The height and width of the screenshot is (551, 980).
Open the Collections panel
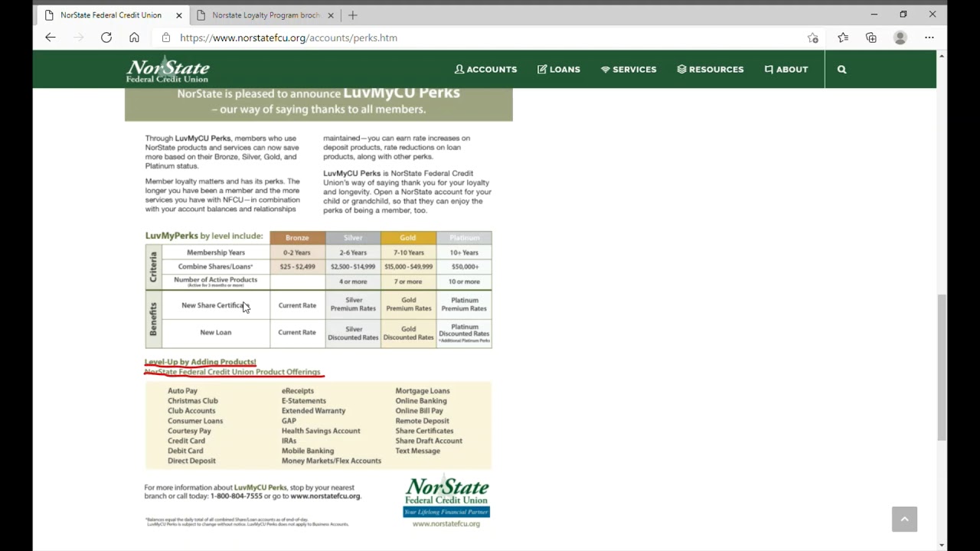pyautogui.click(x=871, y=37)
